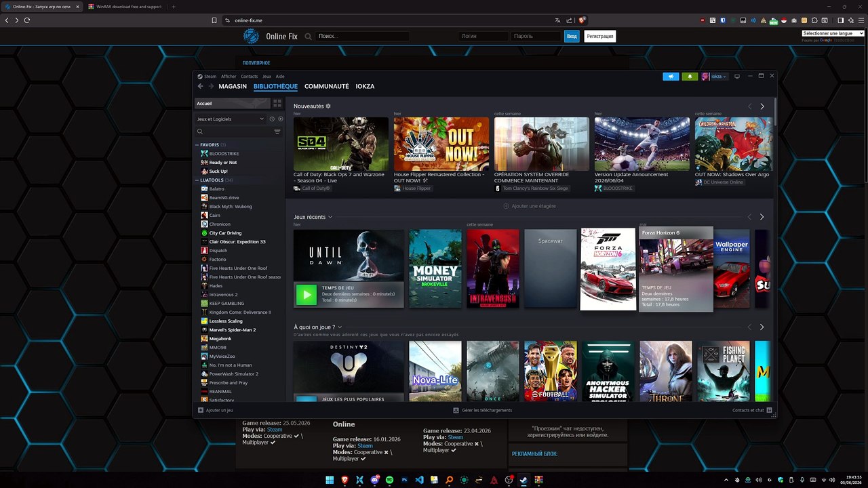
Task: Open the Afficher menu
Action: click(229, 77)
